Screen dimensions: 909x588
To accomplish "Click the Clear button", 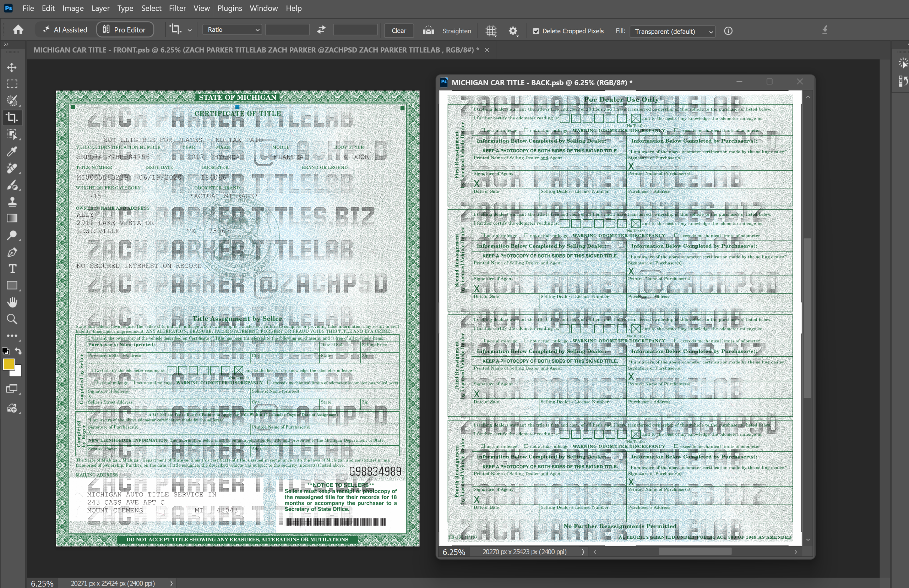I will click(399, 31).
